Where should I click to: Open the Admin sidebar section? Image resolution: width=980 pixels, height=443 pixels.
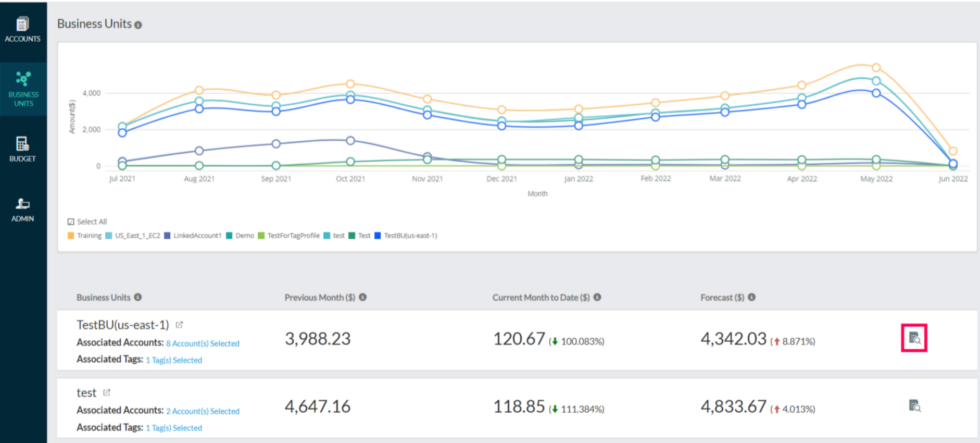[22, 210]
